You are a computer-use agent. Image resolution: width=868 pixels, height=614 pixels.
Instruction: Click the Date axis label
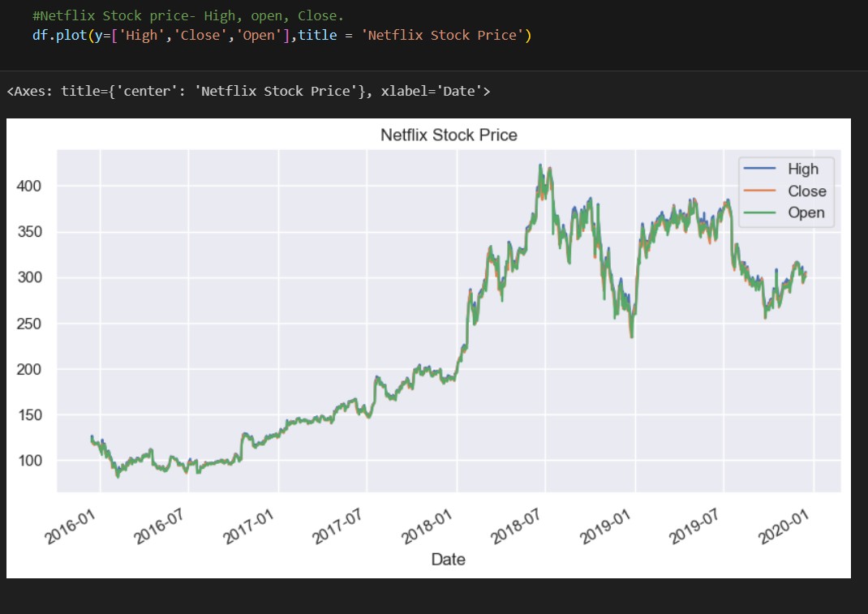[449, 559]
